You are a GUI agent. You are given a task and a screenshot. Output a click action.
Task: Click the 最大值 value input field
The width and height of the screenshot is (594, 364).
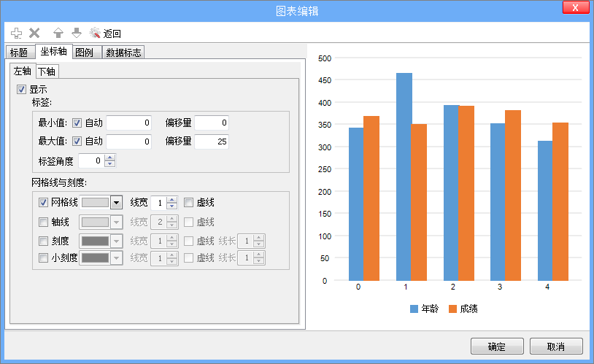pyautogui.click(x=129, y=142)
